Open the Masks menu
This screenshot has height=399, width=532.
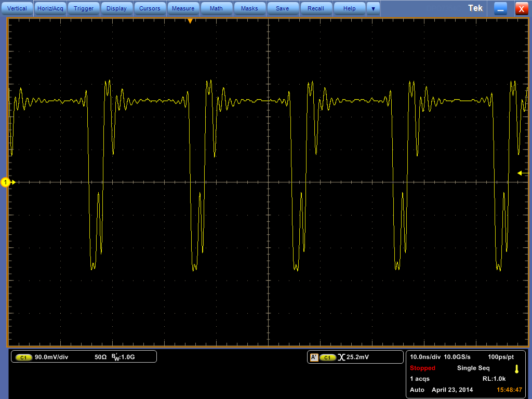point(249,8)
